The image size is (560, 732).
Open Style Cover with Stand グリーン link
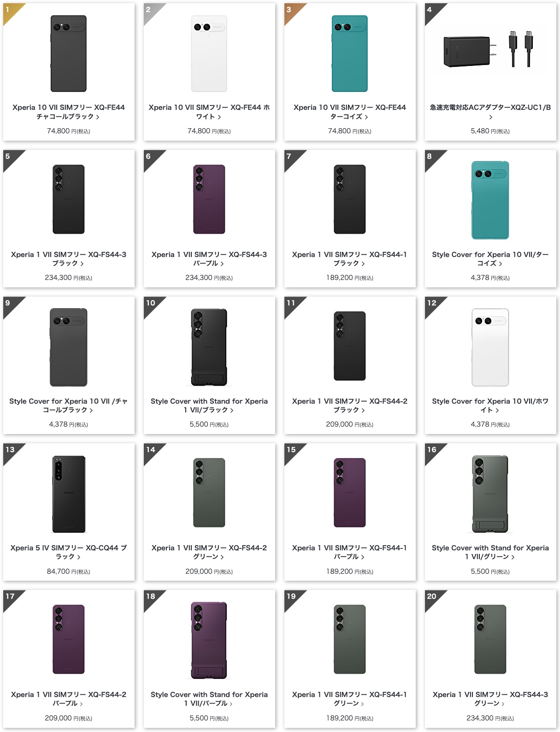[490, 552]
